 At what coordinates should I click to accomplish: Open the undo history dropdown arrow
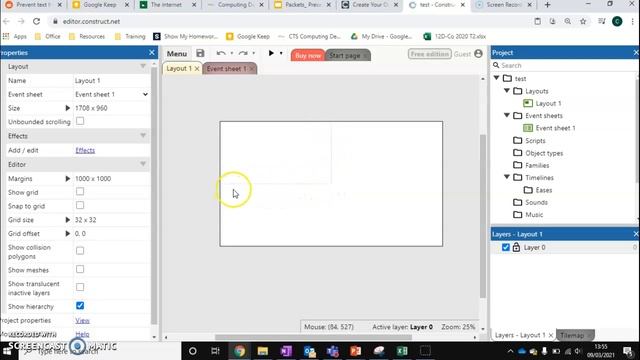[231, 53]
